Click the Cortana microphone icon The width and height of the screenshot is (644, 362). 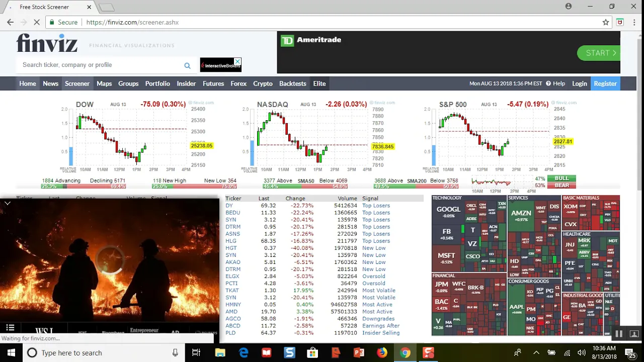click(x=175, y=353)
